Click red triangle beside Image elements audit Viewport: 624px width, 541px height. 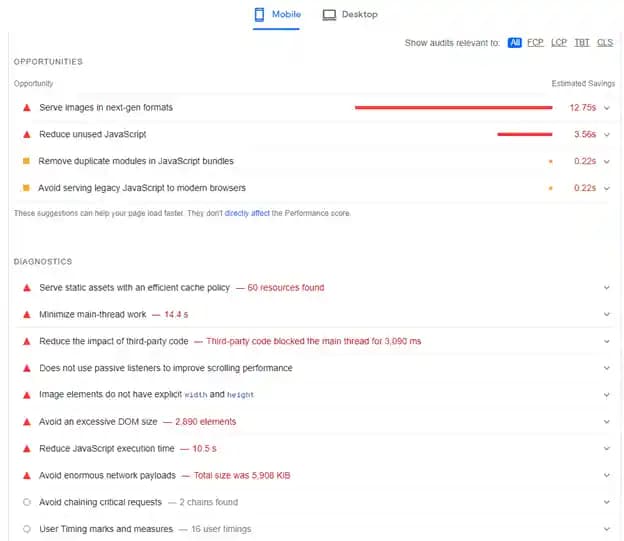(x=27, y=395)
